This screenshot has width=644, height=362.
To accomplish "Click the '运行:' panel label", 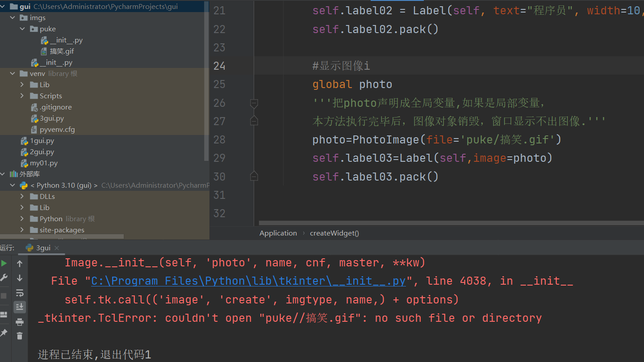I will (7, 248).
